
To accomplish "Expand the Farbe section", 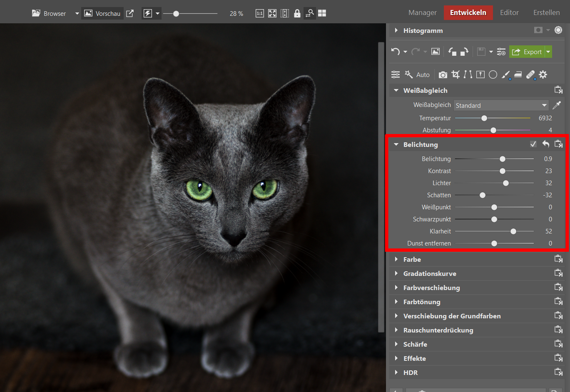I will (x=412, y=259).
